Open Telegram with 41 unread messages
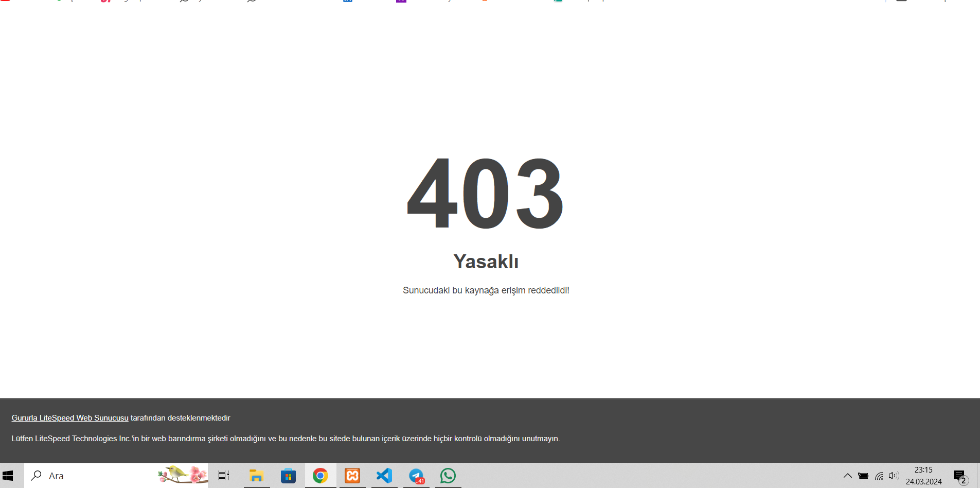The image size is (980, 488). coord(416,476)
